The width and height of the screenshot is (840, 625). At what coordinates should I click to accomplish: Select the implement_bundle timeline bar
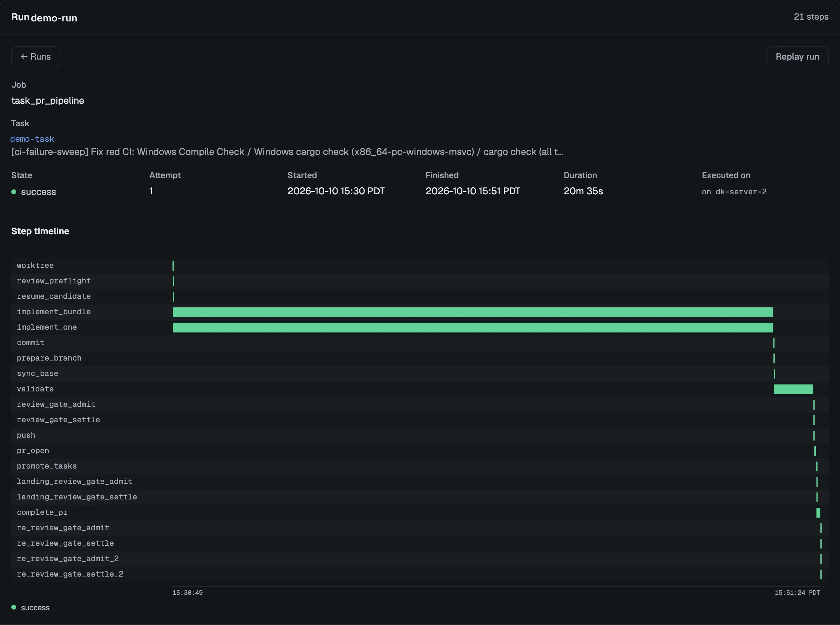[x=473, y=312]
